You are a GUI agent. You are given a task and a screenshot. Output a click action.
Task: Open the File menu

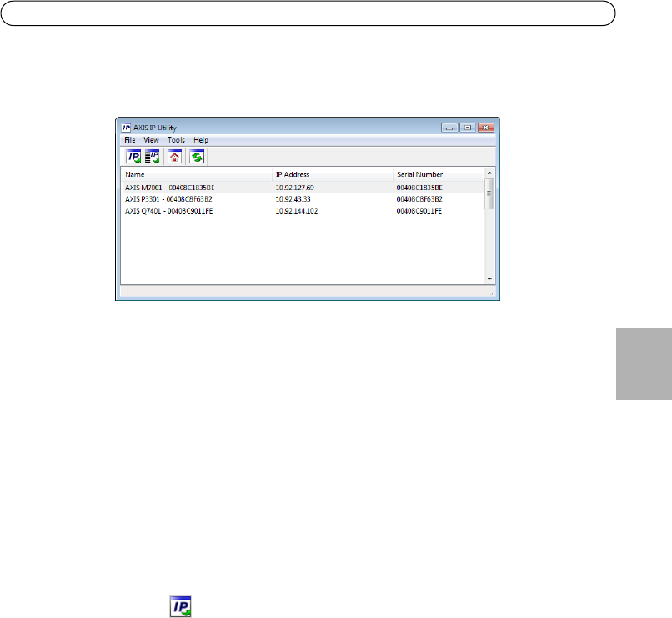[130, 140]
